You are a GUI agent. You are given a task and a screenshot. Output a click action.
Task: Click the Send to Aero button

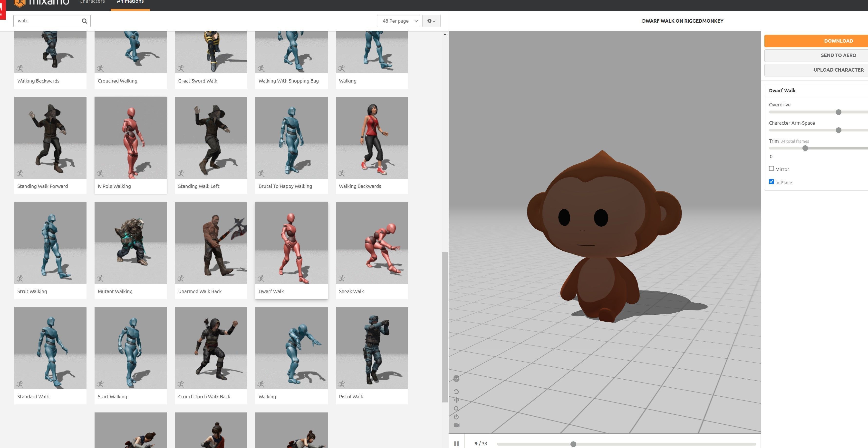pyautogui.click(x=838, y=55)
